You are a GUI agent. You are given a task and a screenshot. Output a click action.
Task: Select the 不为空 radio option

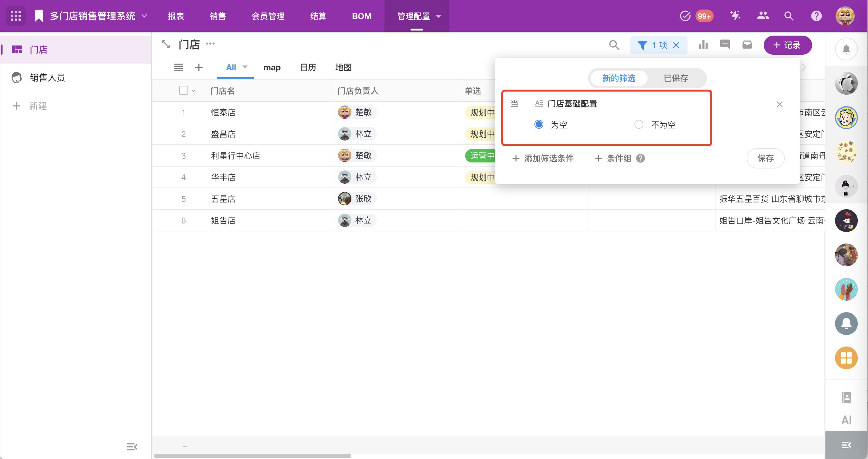pyautogui.click(x=639, y=124)
